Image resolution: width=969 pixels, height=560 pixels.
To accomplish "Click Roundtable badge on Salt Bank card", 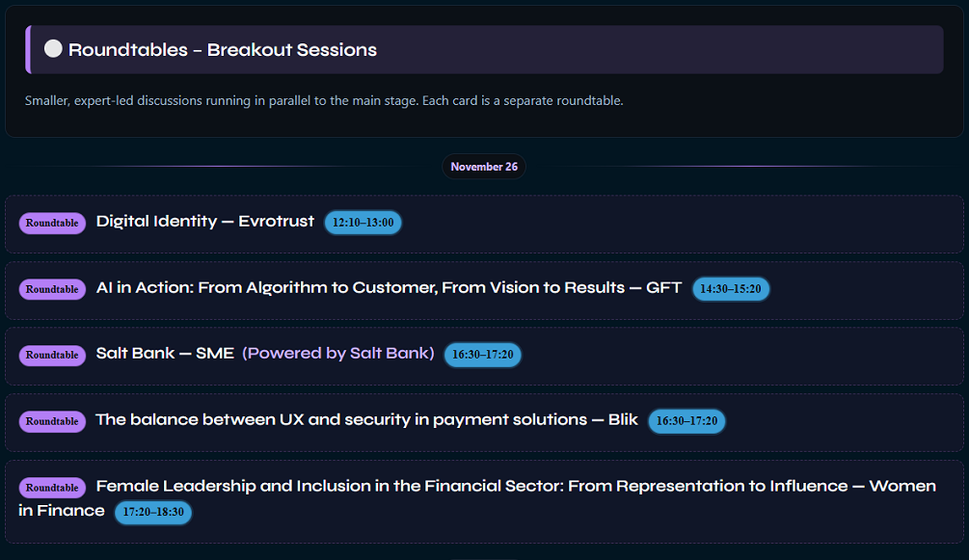I will tap(52, 356).
